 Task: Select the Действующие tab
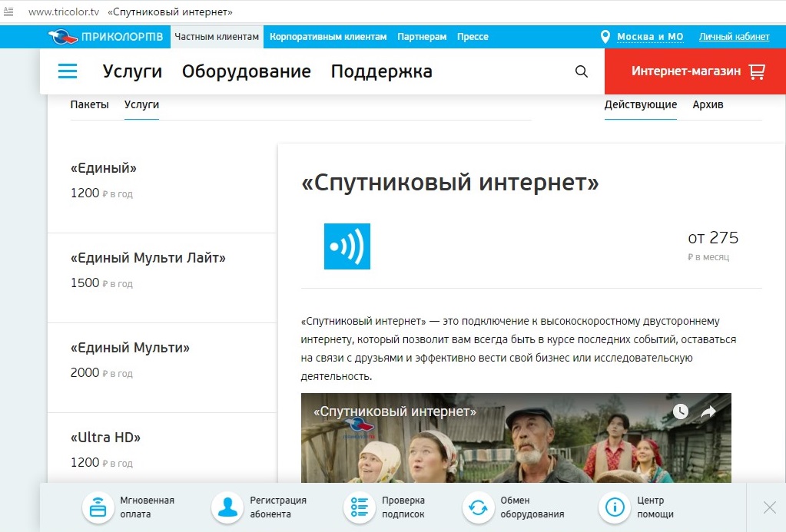tap(641, 104)
